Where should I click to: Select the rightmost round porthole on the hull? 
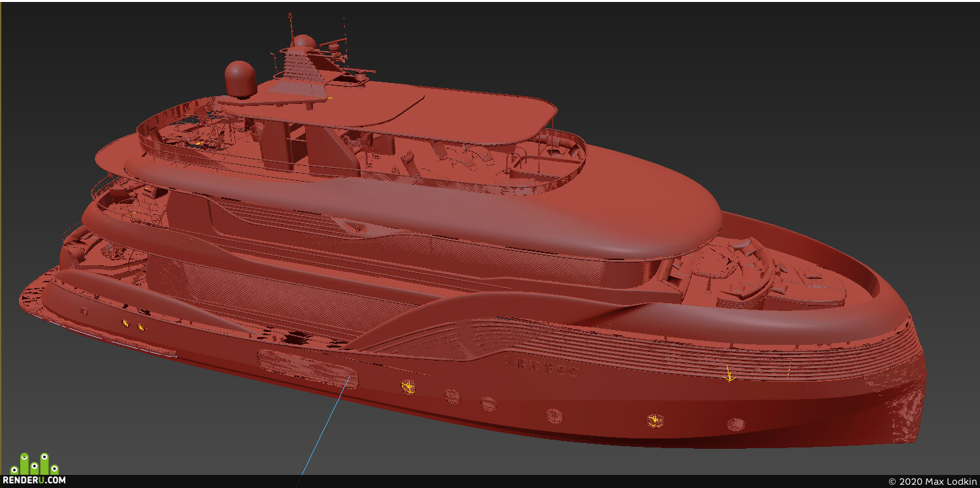[735, 425]
